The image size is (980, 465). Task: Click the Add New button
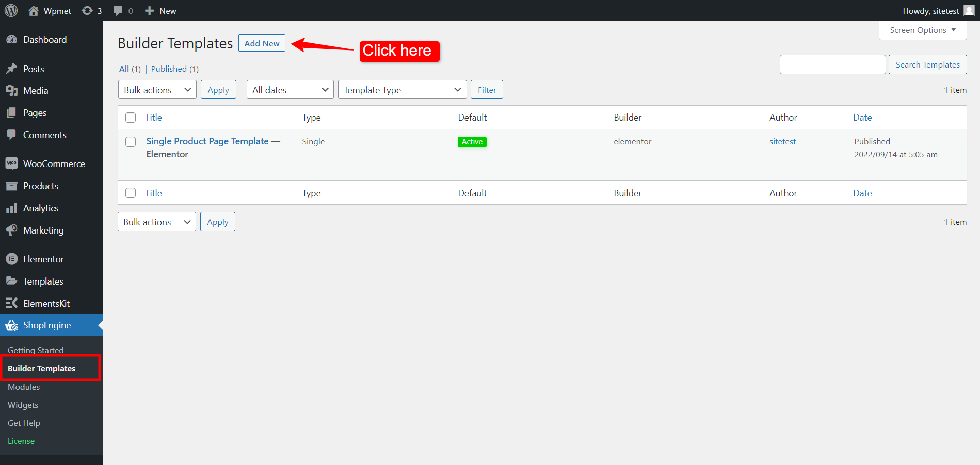262,43
